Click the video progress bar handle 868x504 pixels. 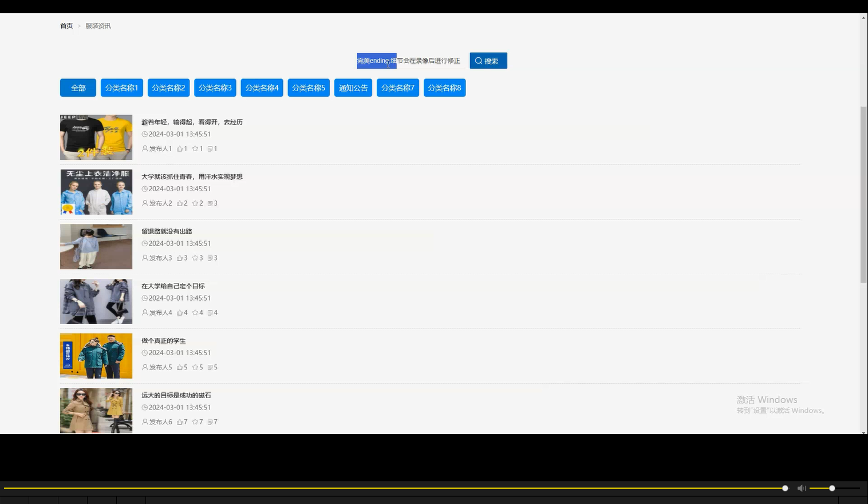tap(785, 488)
